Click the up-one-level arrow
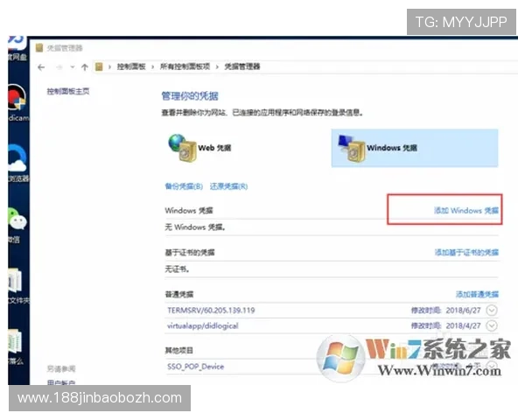The height and width of the screenshot is (420, 525). 84,67
